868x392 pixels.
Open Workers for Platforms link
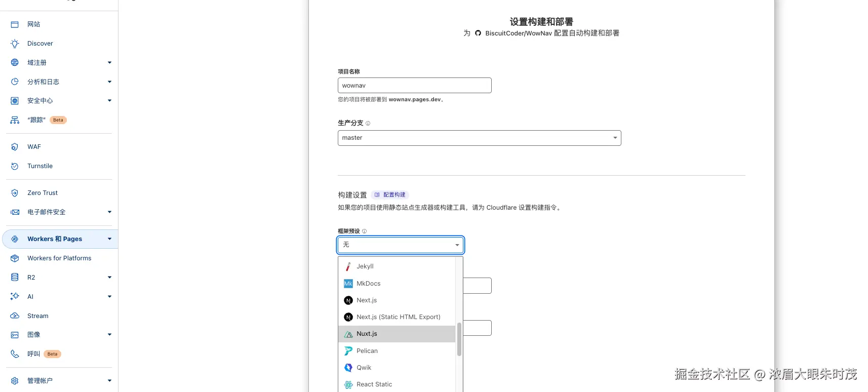coord(59,258)
